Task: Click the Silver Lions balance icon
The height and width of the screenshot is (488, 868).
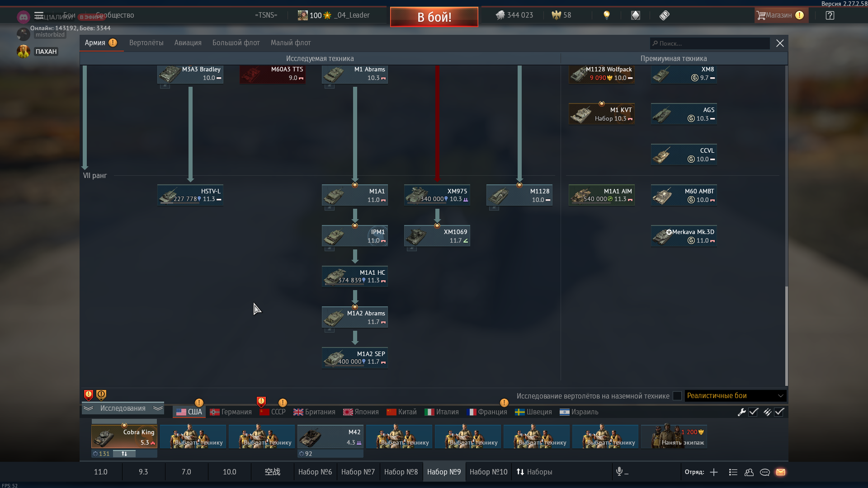Action: point(500,15)
